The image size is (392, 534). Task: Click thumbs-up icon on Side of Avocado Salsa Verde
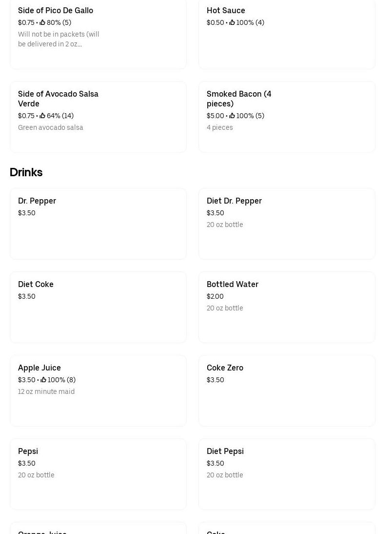(42, 116)
